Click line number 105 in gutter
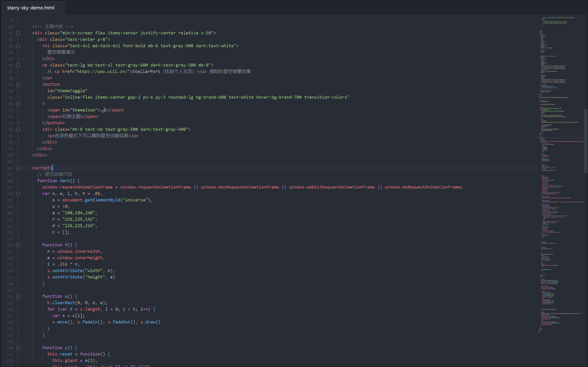Screen dimensions: 588x367 pyautogui.click(x=10, y=187)
